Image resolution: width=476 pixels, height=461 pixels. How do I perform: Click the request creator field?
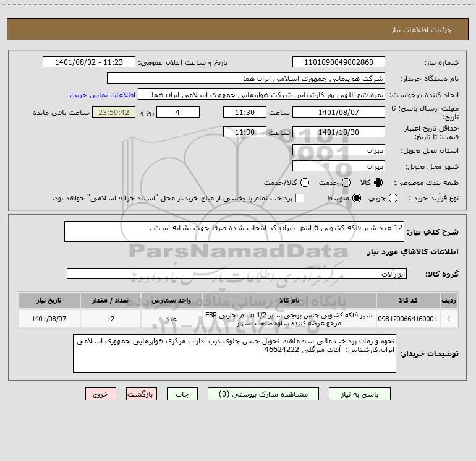[x=261, y=95]
